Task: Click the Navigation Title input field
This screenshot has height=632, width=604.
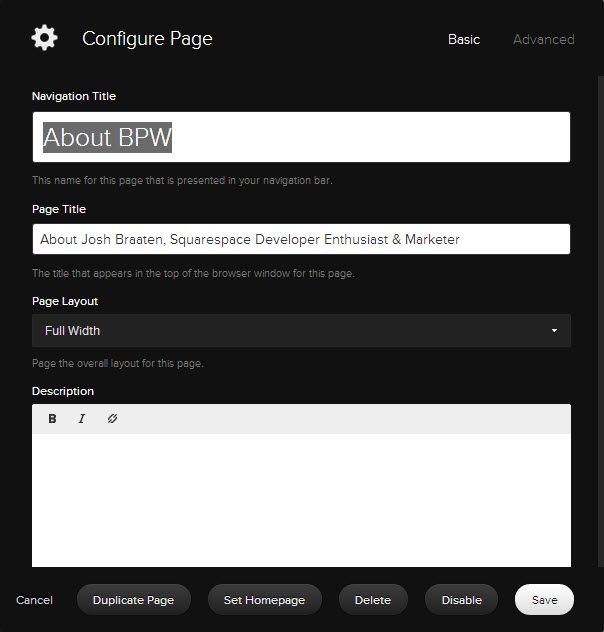Action: point(301,137)
